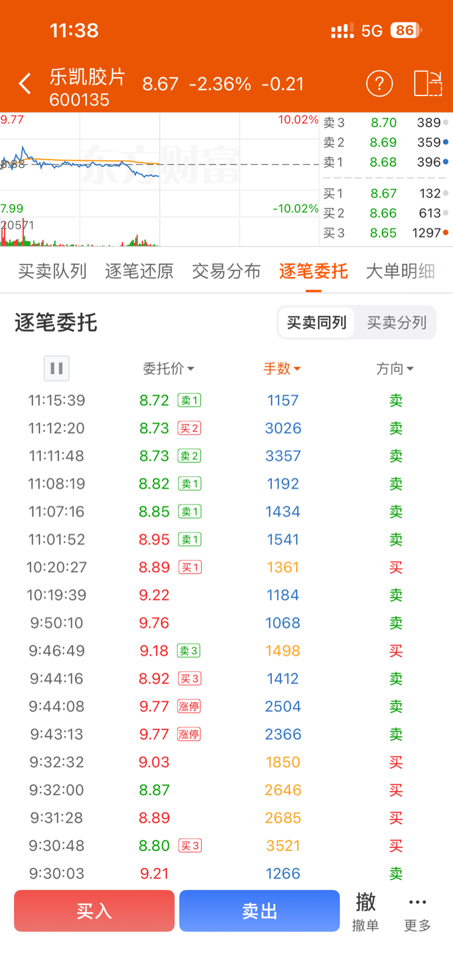Tap 5G signal indicator in status bar
Viewport: 453px width, 980px height.
point(372,31)
